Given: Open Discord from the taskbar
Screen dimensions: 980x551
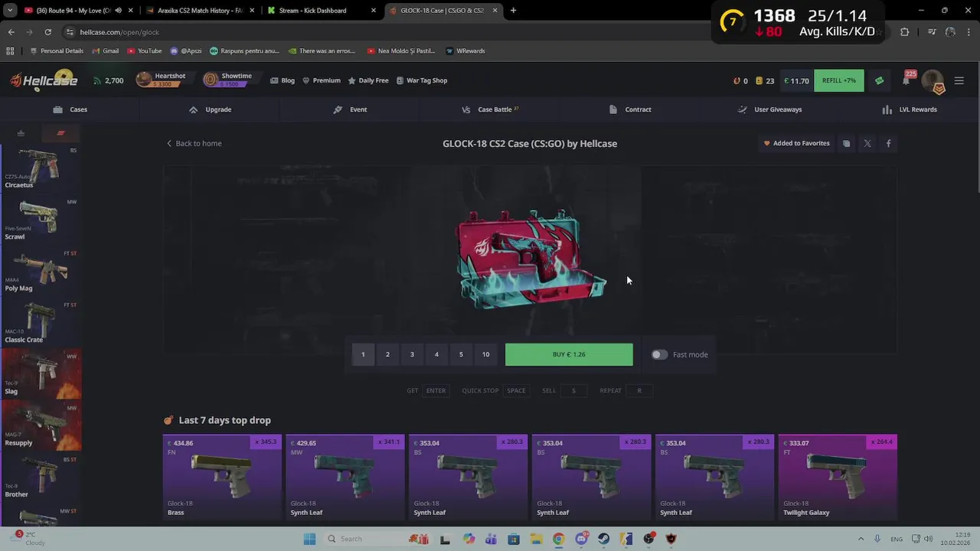Looking at the screenshot, I should [581, 539].
